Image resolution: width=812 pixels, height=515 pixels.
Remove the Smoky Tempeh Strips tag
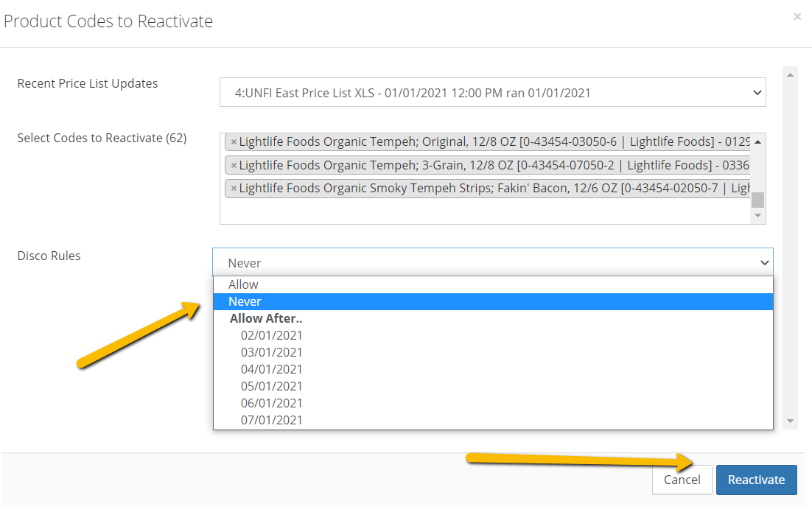point(234,189)
